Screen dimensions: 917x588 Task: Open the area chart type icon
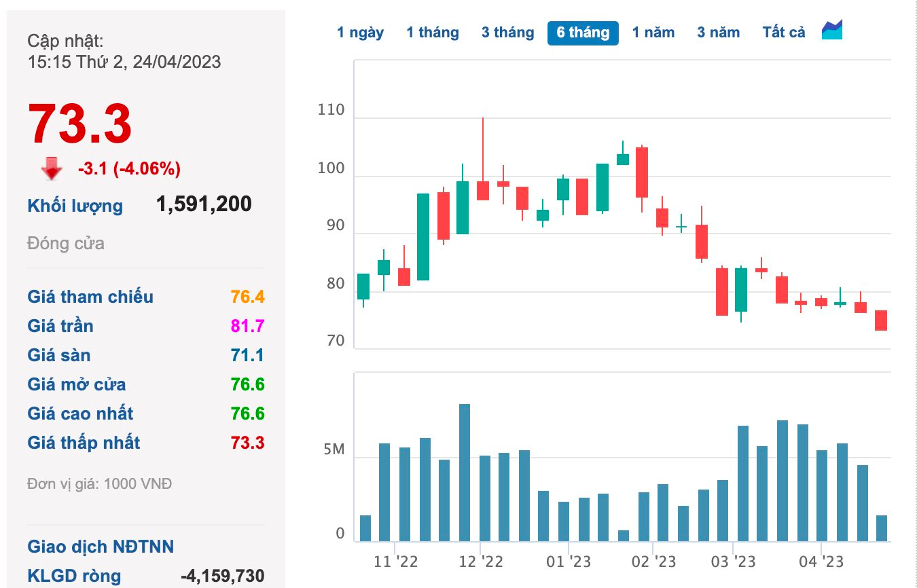[832, 31]
